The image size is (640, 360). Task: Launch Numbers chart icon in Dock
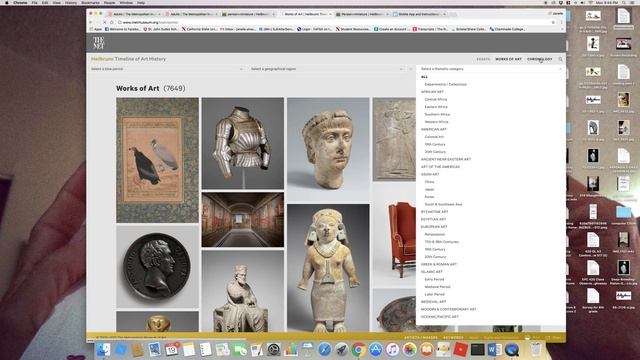point(291,349)
